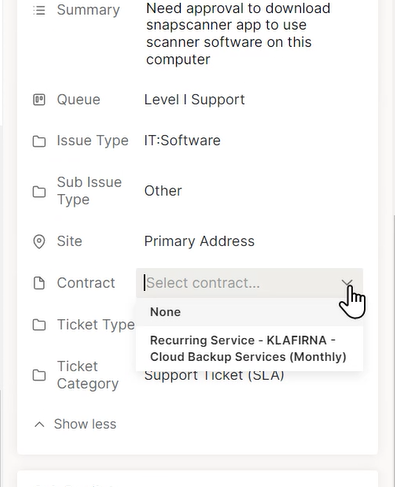
Task: Click the Support Ticket (SLA) category value
Action: tap(214, 376)
